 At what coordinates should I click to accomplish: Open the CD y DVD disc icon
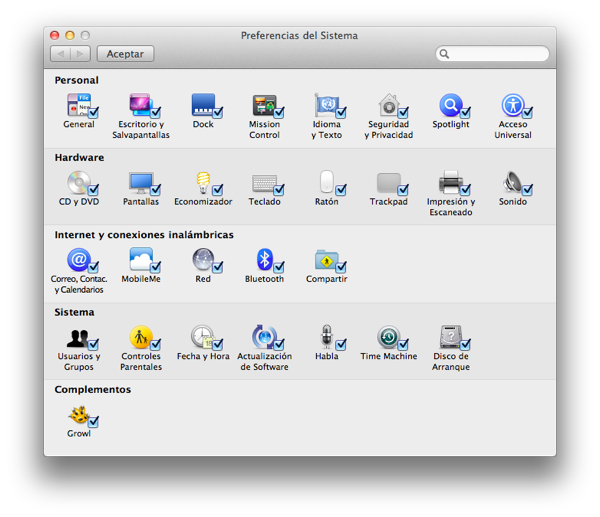(x=78, y=182)
